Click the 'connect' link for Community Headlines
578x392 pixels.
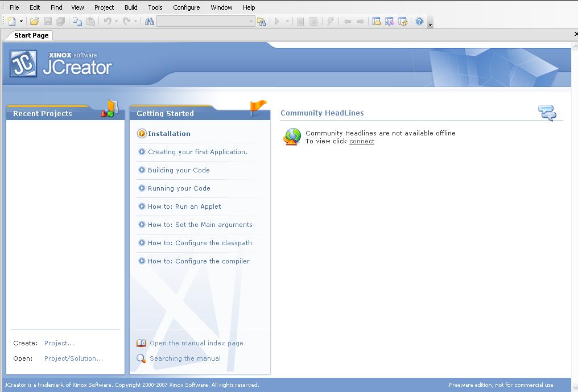[362, 141]
